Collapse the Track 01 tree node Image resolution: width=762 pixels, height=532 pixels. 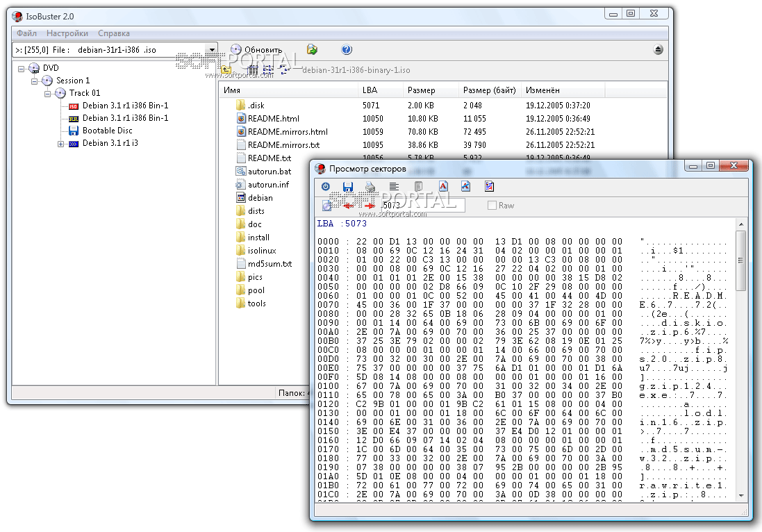(x=48, y=93)
